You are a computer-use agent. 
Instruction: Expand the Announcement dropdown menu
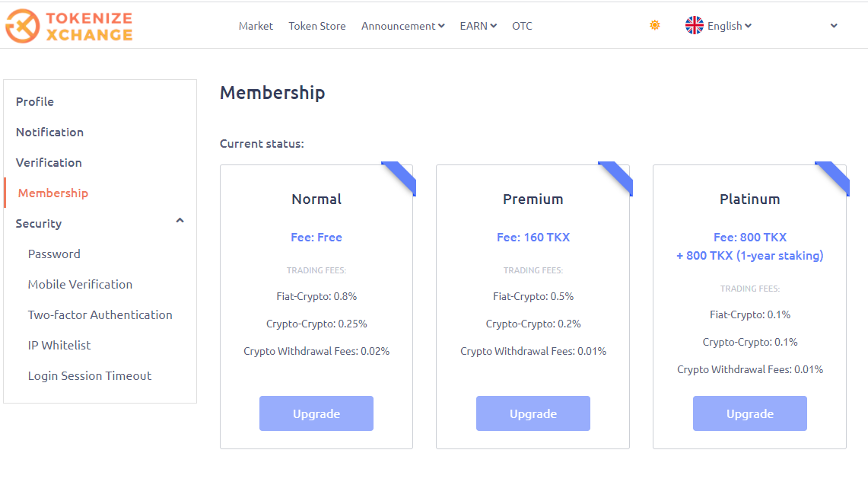pyautogui.click(x=403, y=26)
